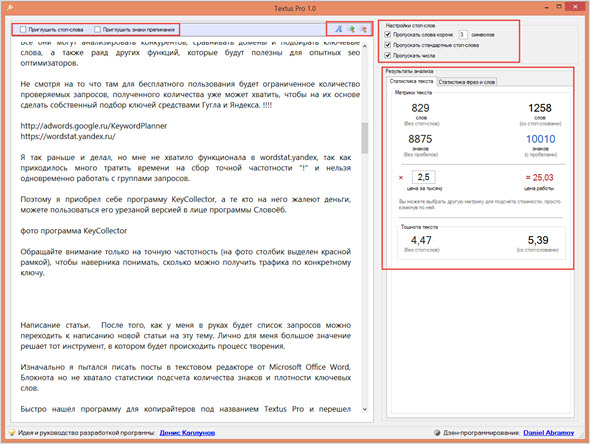Image resolution: width=590 pixels, height=444 pixels.
Task: Click the 'Настройки стоп-слов' group label
Action: pos(410,26)
